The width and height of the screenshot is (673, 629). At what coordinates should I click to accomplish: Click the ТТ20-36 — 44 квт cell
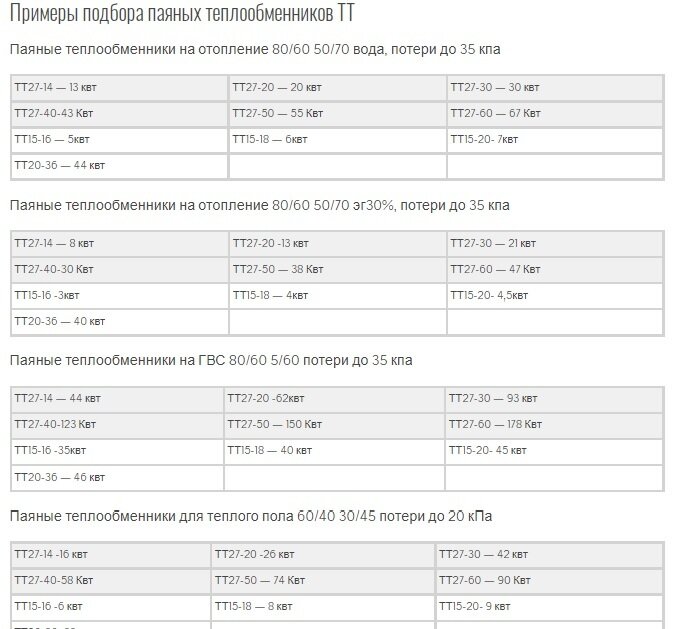[119, 166]
